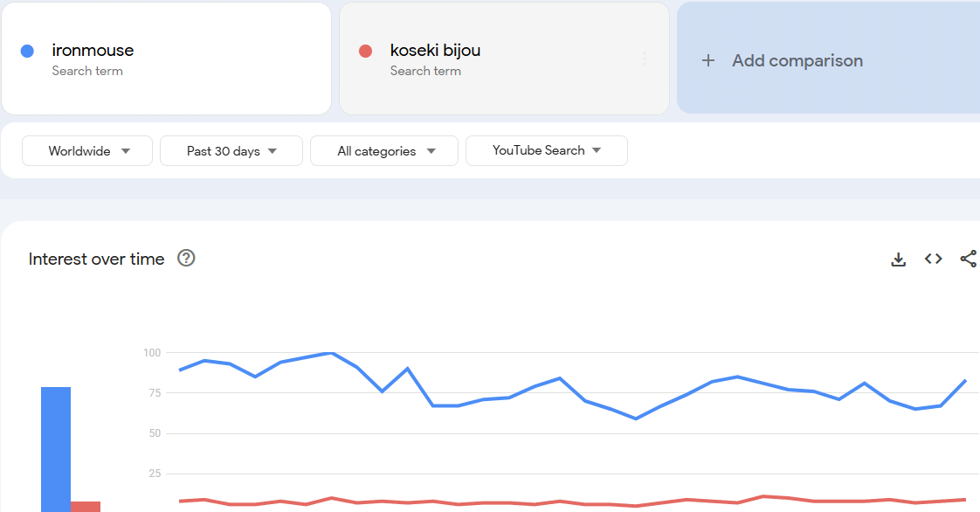This screenshot has width=980, height=512.
Task: Share the Interest over time chart
Action: [x=968, y=259]
